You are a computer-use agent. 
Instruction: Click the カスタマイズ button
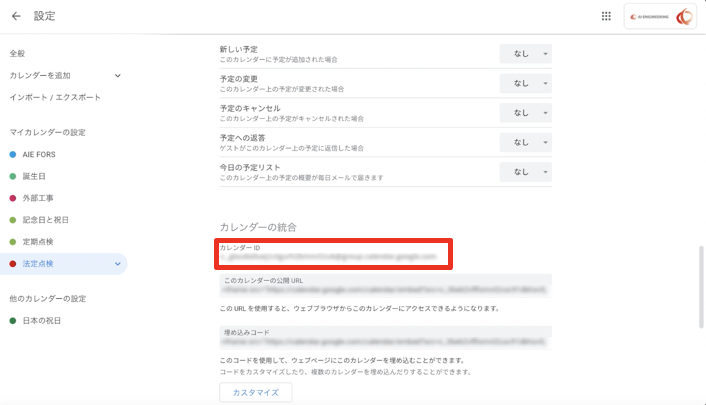pos(255,392)
